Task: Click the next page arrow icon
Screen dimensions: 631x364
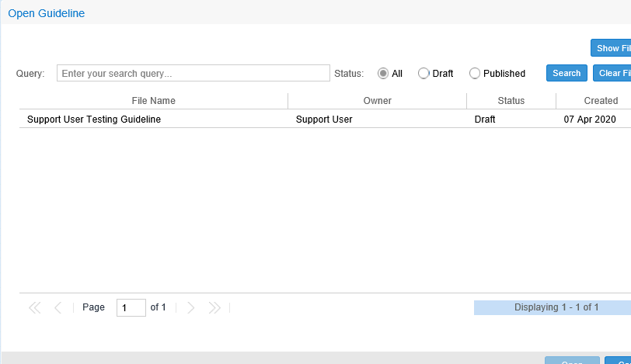Action: (x=191, y=308)
